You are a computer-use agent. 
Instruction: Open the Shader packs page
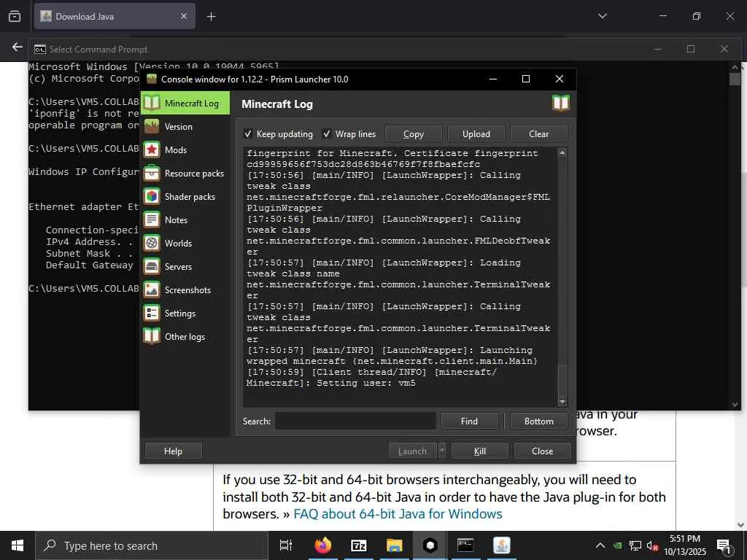[x=185, y=197]
